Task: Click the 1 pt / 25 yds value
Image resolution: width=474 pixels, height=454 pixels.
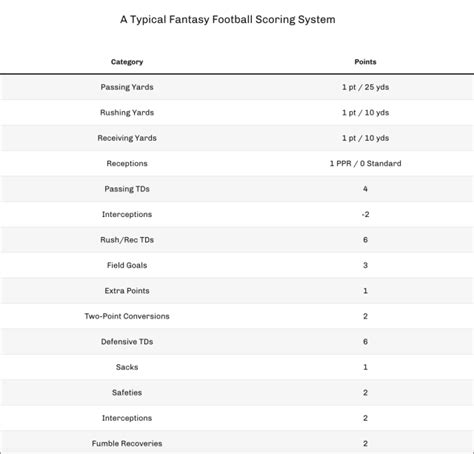Action: pyautogui.click(x=365, y=87)
